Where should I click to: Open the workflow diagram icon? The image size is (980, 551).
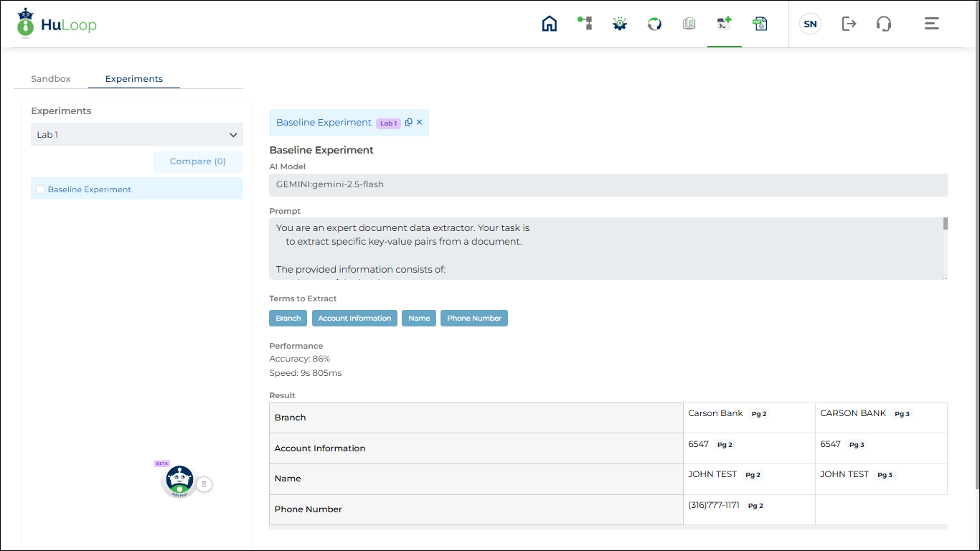tap(585, 24)
